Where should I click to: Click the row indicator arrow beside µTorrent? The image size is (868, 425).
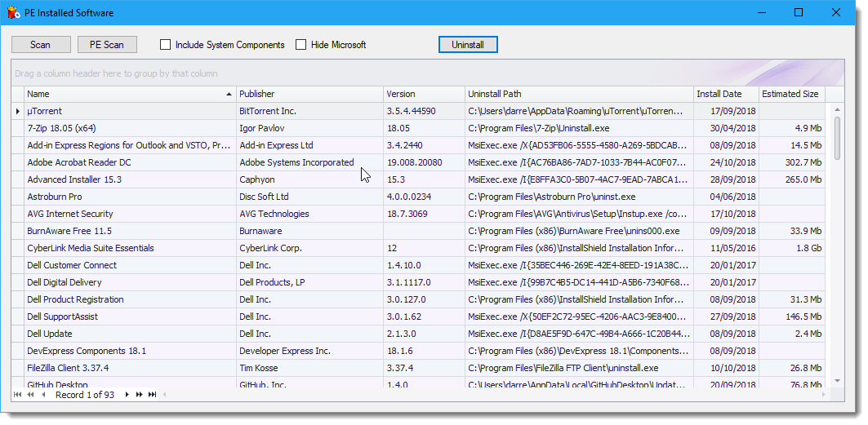18,111
